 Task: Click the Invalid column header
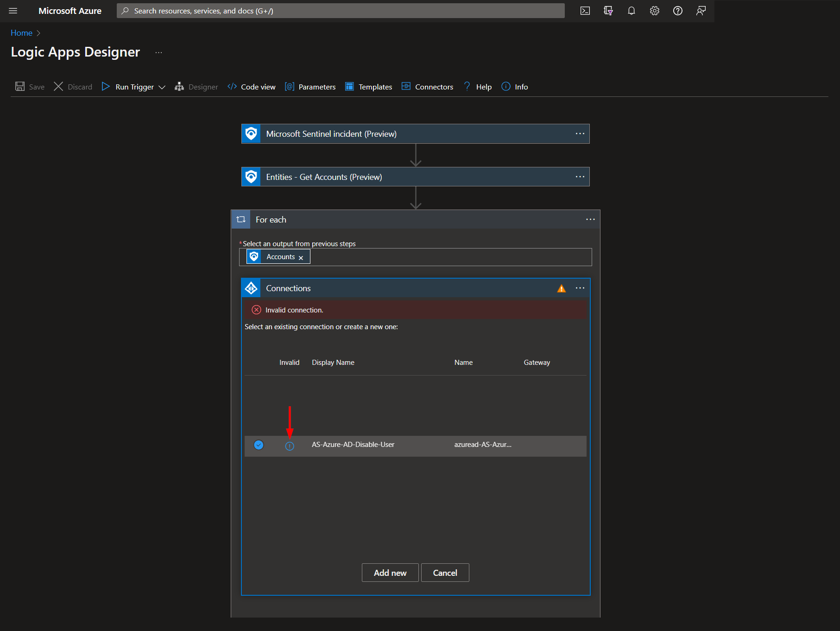tap(290, 363)
